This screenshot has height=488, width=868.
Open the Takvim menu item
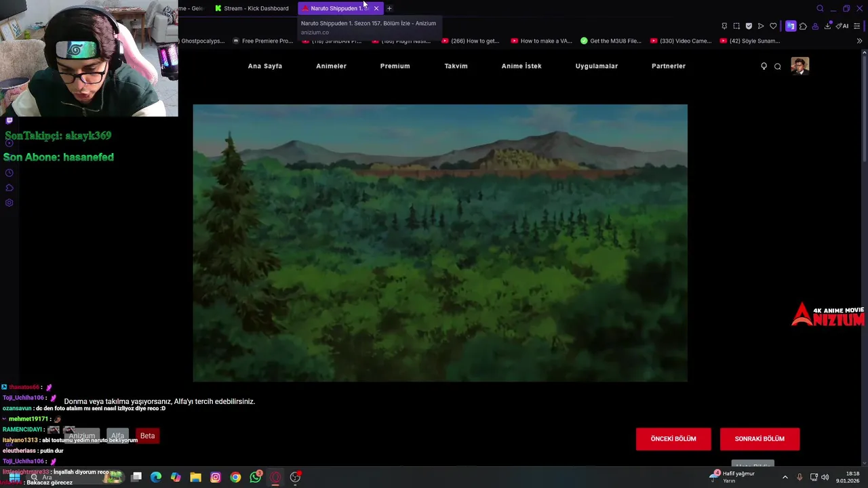(456, 66)
